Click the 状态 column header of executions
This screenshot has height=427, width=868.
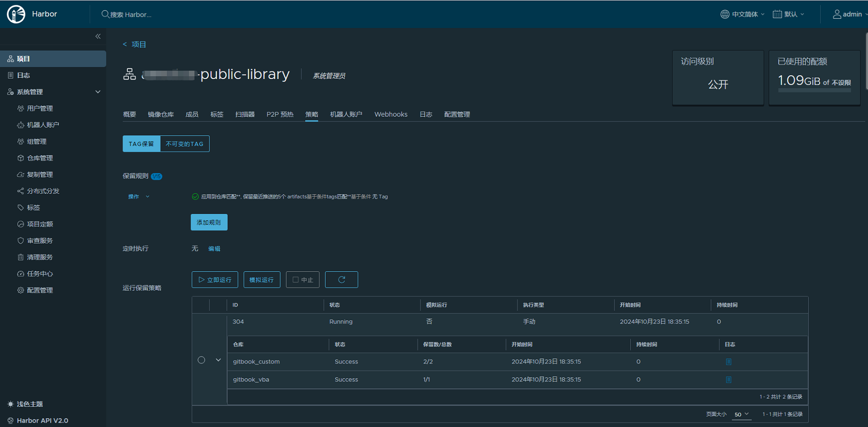click(x=335, y=305)
